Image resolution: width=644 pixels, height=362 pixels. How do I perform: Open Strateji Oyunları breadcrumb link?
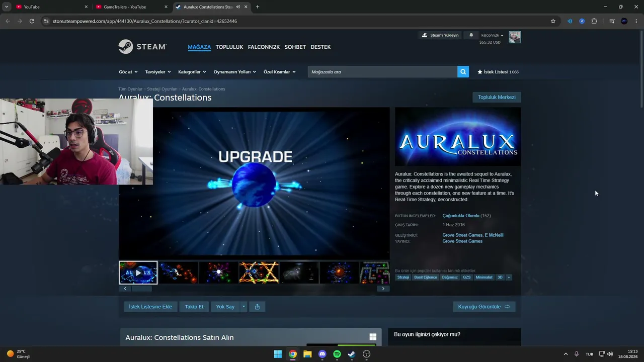coord(162,89)
